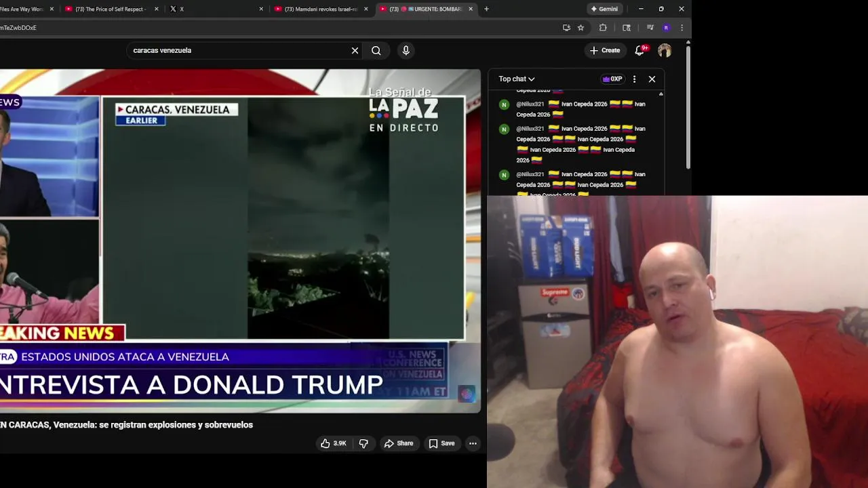
Task: Click the webcam overlay video
Action: click(x=677, y=342)
